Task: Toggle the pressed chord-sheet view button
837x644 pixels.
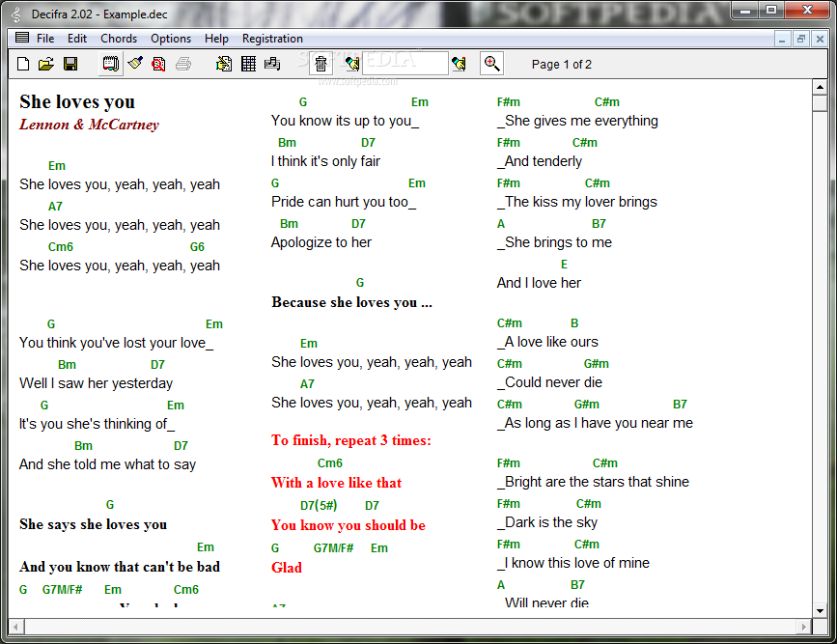Action: (110, 64)
